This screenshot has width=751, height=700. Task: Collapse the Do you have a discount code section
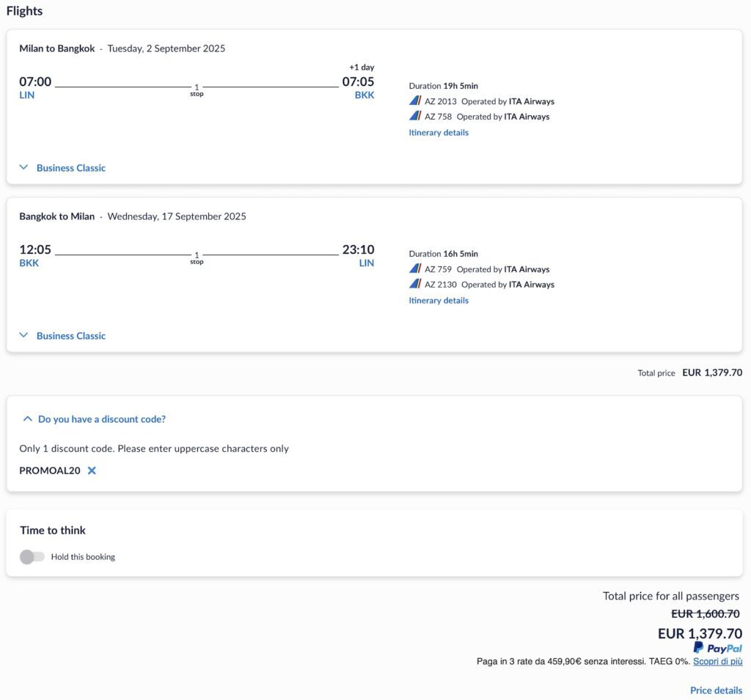[x=95, y=419]
